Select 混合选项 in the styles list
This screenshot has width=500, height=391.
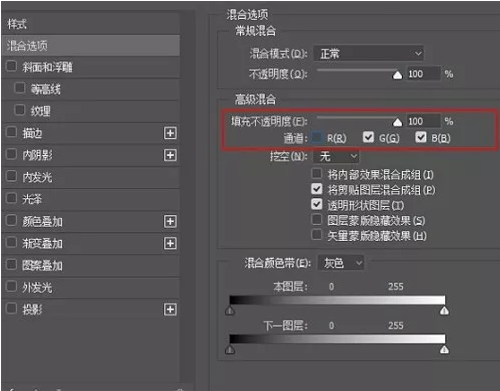point(91,46)
